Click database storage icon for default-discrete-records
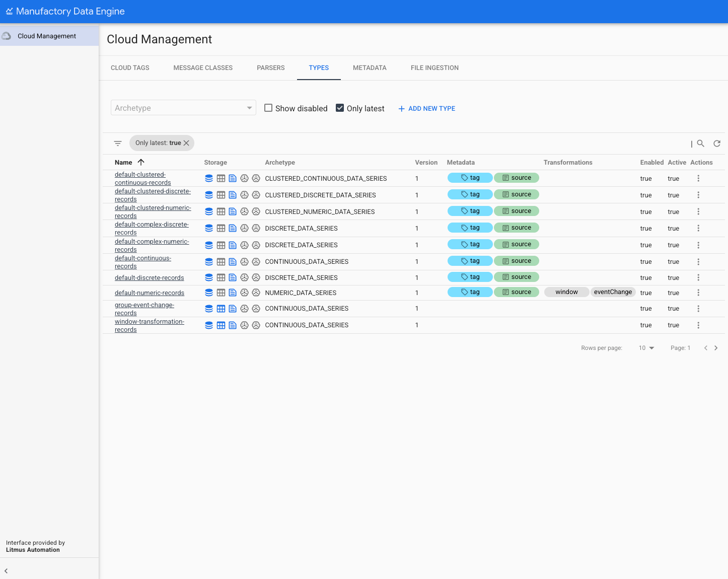 point(209,277)
